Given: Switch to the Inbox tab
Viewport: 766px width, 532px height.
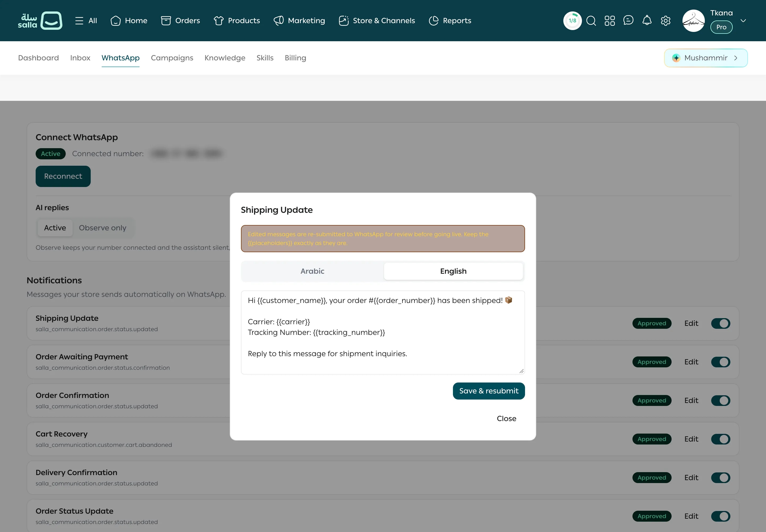Looking at the screenshot, I should pos(80,58).
